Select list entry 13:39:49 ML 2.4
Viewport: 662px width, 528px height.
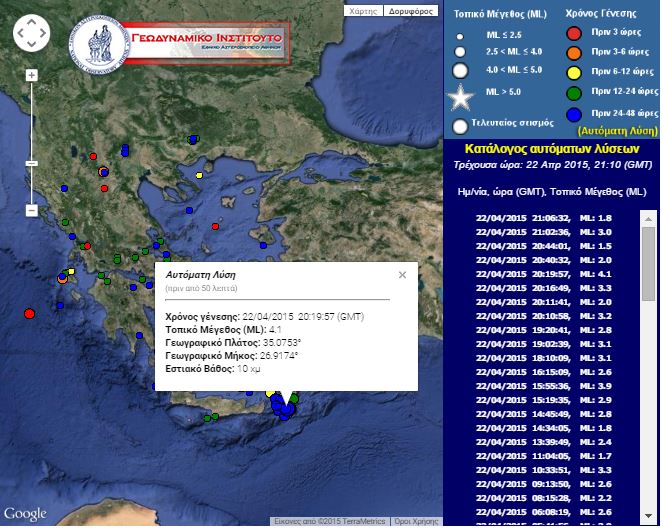(x=543, y=442)
